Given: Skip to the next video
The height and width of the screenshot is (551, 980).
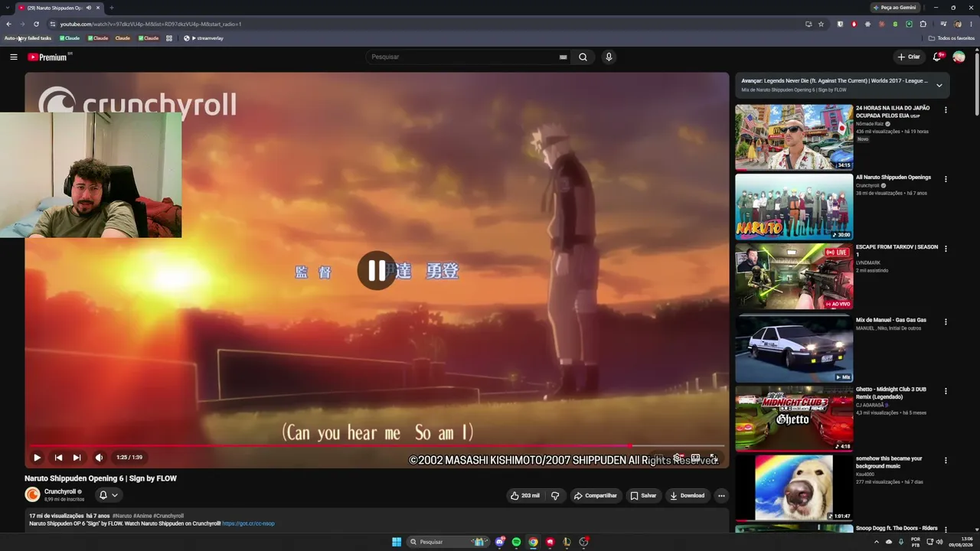Looking at the screenshot, I should point(77,458).
